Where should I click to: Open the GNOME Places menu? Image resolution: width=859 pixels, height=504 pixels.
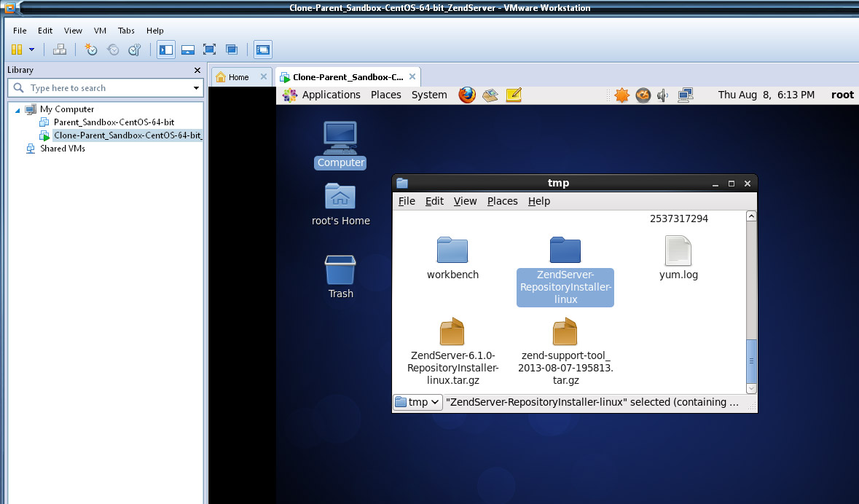385,95
